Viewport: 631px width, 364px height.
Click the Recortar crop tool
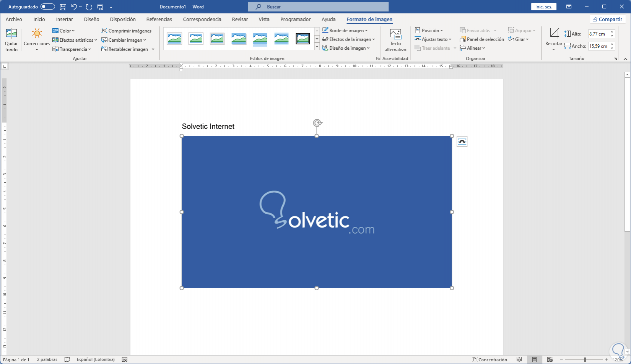(553, 40)
